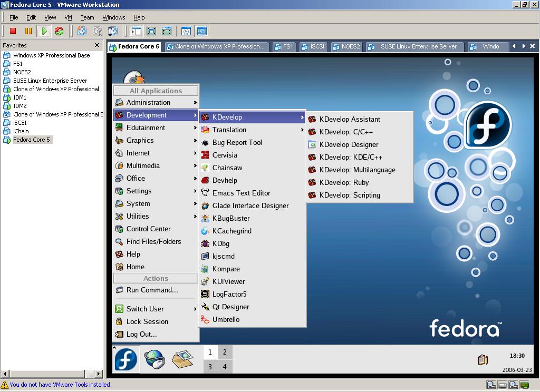
Task: Click the Manage Snapshots toolbar icon
Action: pyautogui.click(x=113, y=31)
